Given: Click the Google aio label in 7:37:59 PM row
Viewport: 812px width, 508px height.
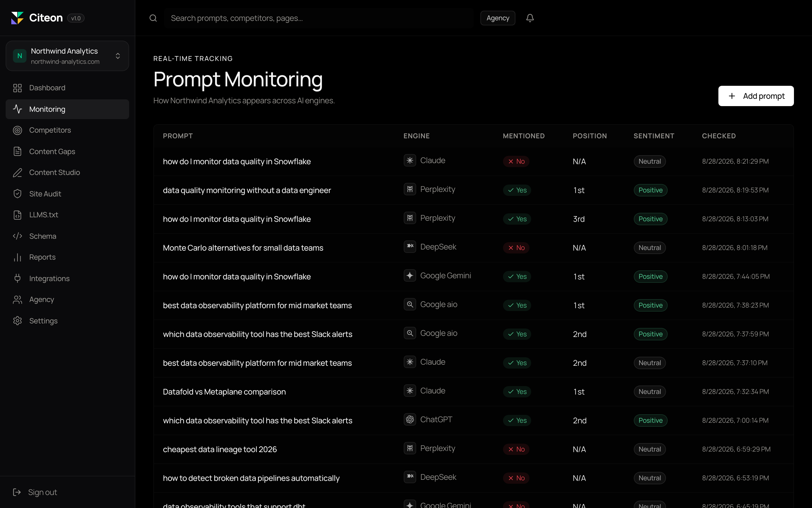Looking at the screenshot, I should coord(438,333).
